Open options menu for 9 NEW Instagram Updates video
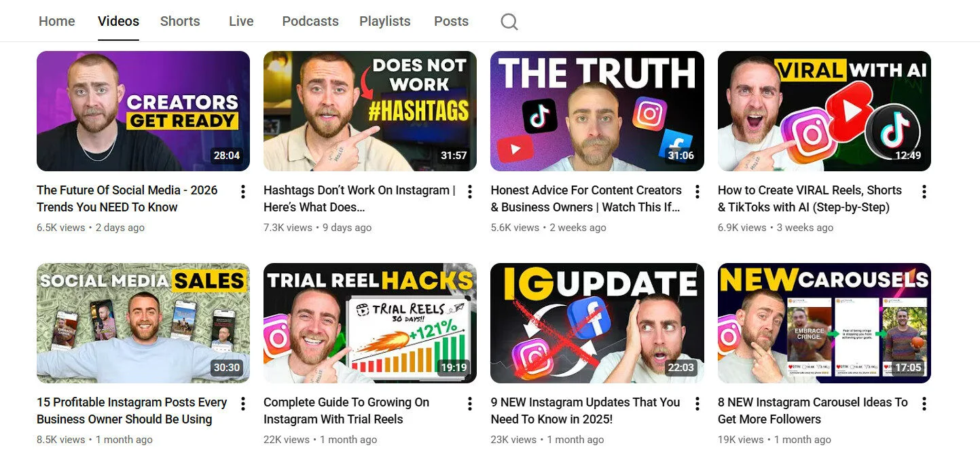 coord(696,404)
